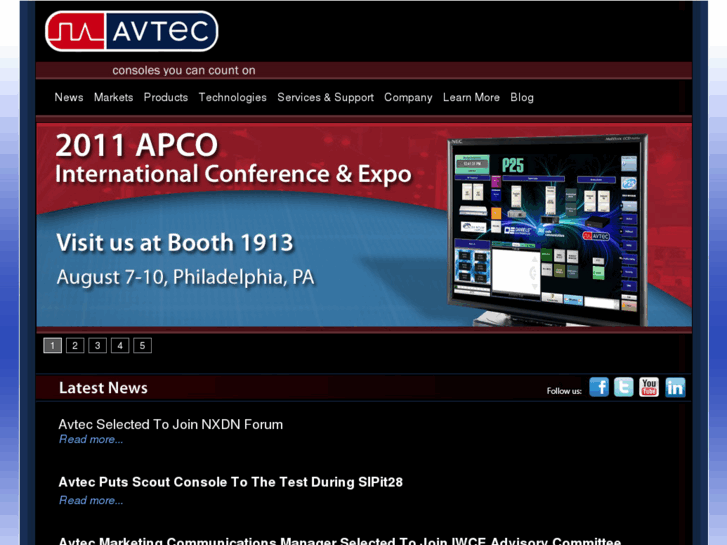Click 'consoles you can count on' tagline
This screenshot has width=727, height=545.
[184, 71]
